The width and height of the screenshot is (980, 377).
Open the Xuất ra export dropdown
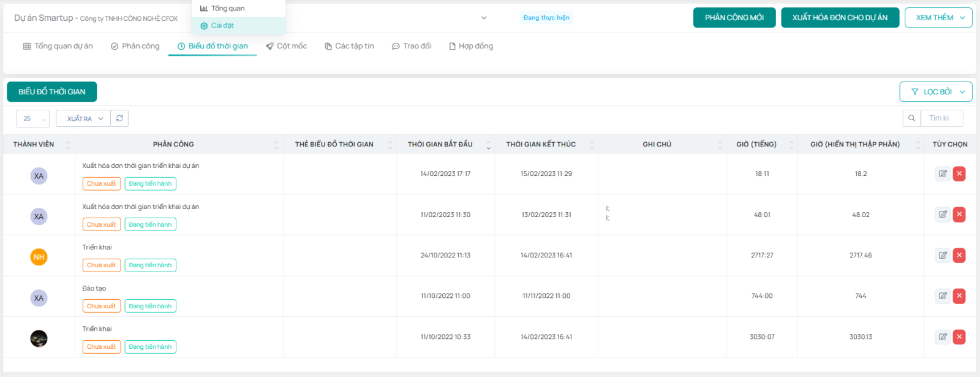tap(83, 118)
